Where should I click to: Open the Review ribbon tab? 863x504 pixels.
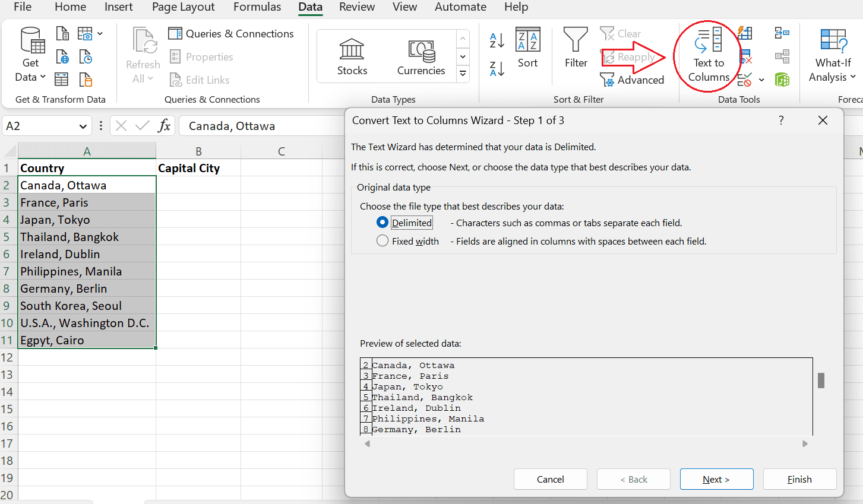(356, 7)
